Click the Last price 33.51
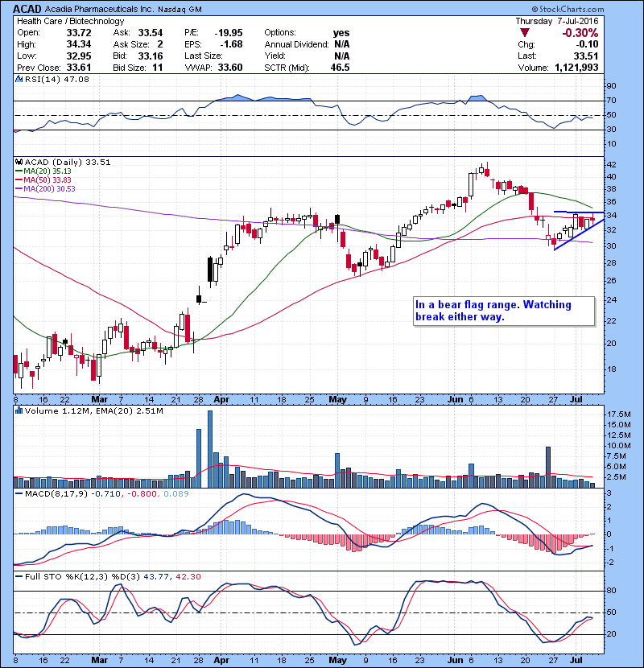The image size is (644, 668). pos(585,56)
